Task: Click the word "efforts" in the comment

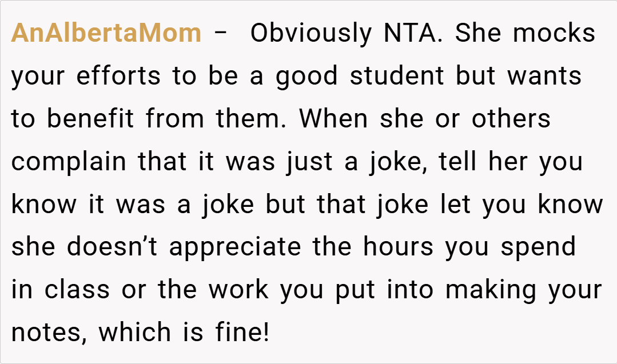Action: (118, 76)
